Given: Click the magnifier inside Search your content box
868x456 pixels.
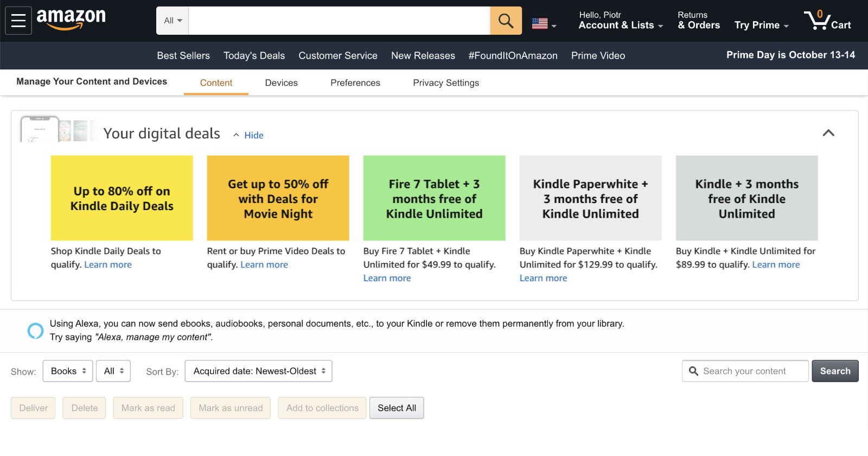Looking at the screenshot, I should point(693,371).
